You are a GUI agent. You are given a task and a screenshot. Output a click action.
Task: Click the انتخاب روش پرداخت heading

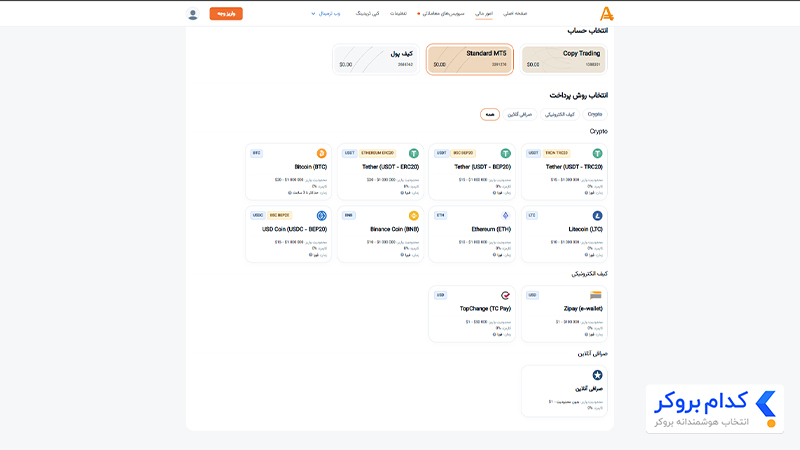point(578,95)
